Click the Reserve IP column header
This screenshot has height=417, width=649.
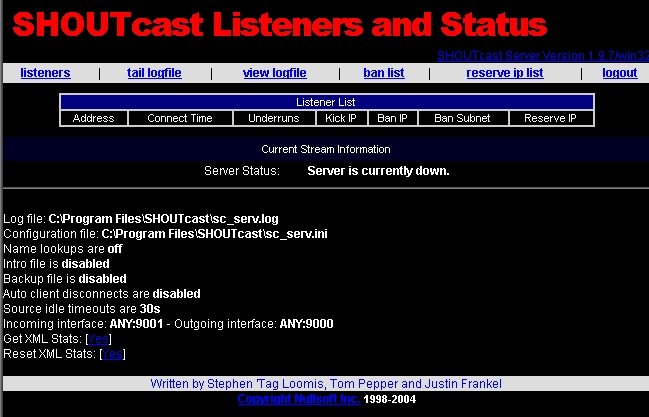pos(550,118)
